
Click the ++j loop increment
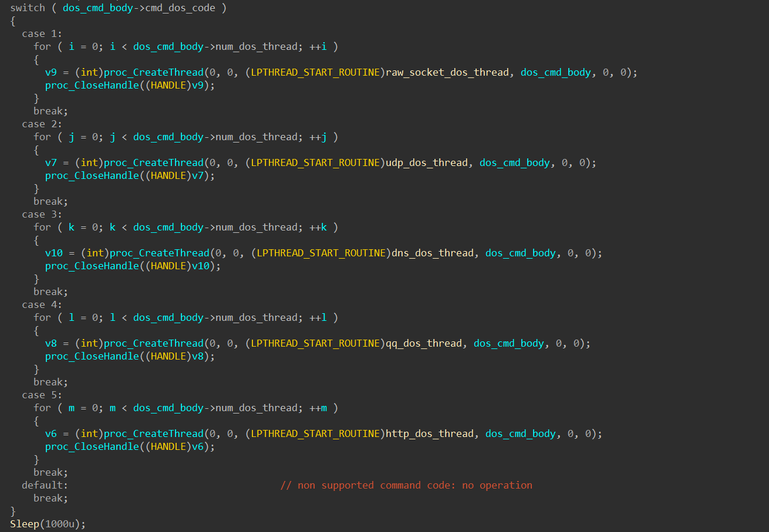tap(318, 137)
